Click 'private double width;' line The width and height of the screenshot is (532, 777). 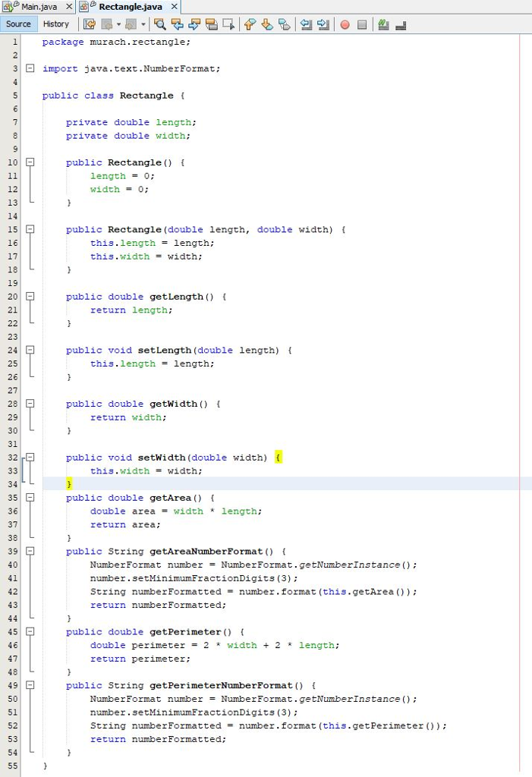tap(128, 136)
